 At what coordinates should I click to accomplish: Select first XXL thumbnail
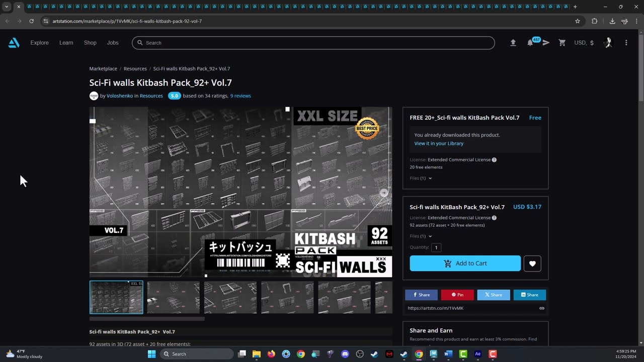tap(116, 297)
